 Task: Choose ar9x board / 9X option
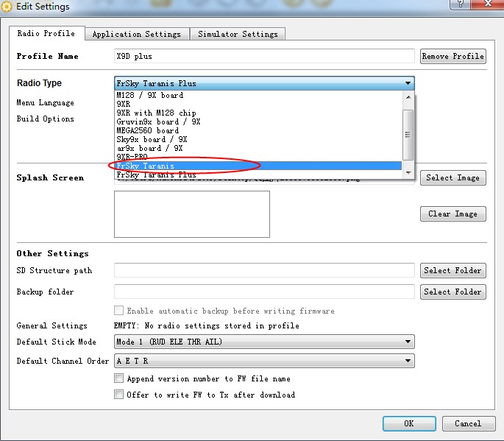click(258, 148)
